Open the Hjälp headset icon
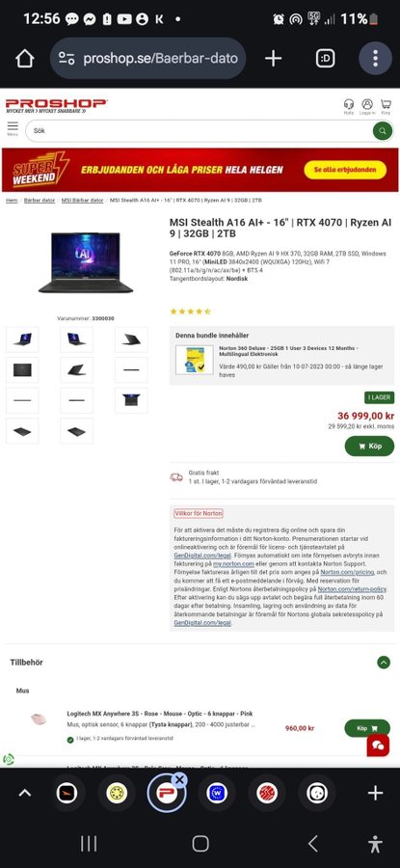 pos(349,106)
